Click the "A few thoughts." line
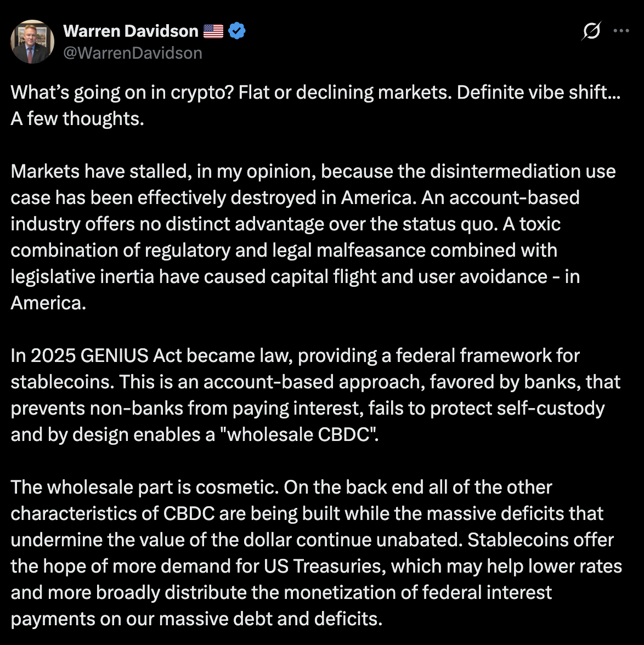 click(x=77, y=119)
